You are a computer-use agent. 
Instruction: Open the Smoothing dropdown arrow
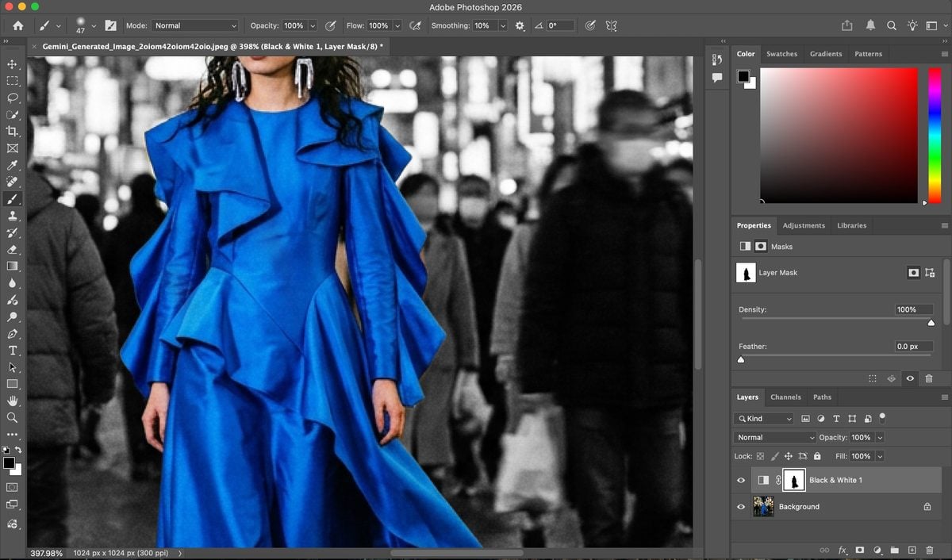pyautogui.click(x=502, y=25)
